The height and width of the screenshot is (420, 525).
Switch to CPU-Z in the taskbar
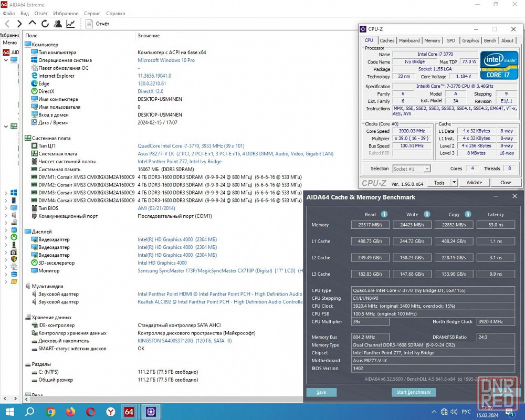coord(151,412)
